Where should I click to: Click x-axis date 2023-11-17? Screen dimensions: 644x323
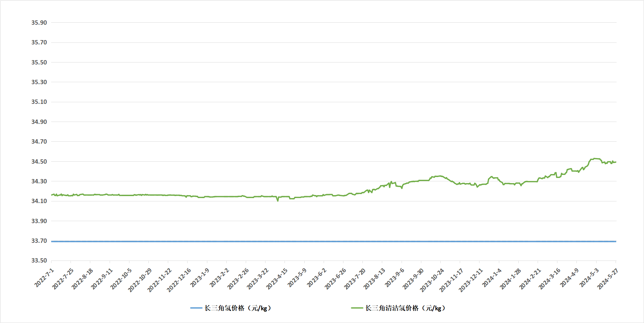tap(451, 280)
